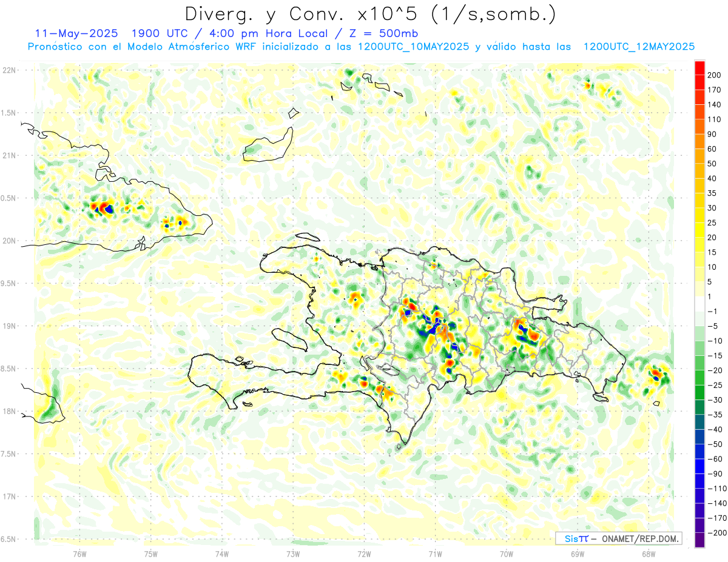Click the white swatch between 1 and -1

point(699,304)
